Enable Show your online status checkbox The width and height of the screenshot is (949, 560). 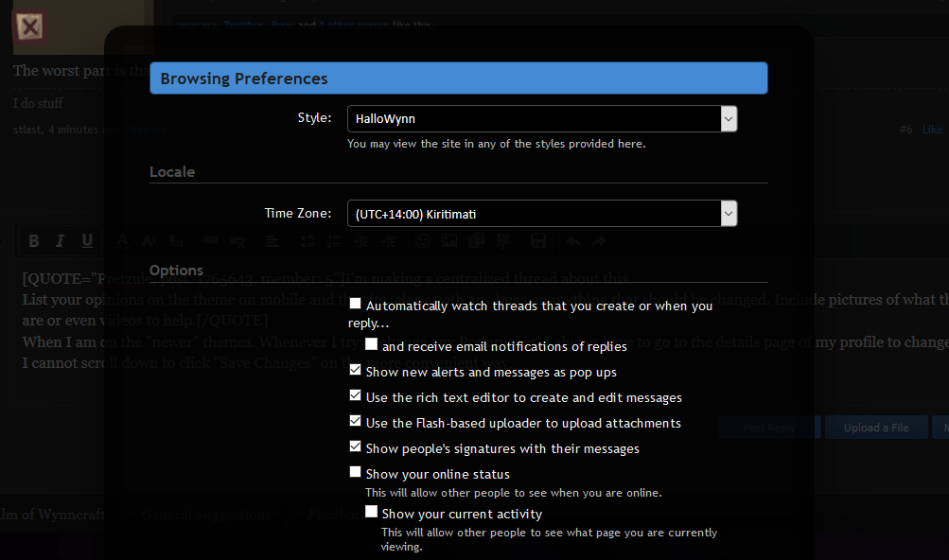(x=356, y=471)
